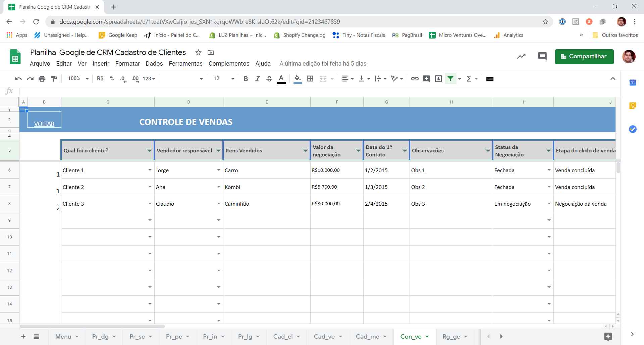
Task: Switch to the Cad_cl sheet tab
Action: click(286, 337)
